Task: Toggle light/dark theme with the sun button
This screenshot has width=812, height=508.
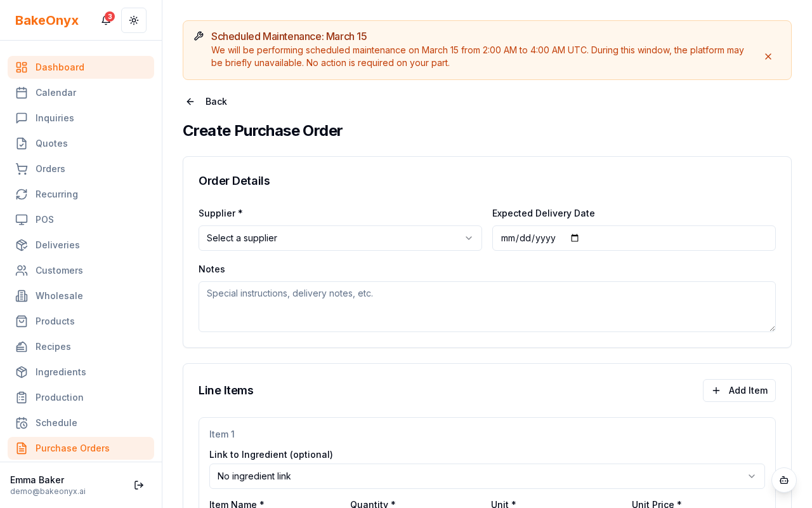Action: tap(134, 20)
